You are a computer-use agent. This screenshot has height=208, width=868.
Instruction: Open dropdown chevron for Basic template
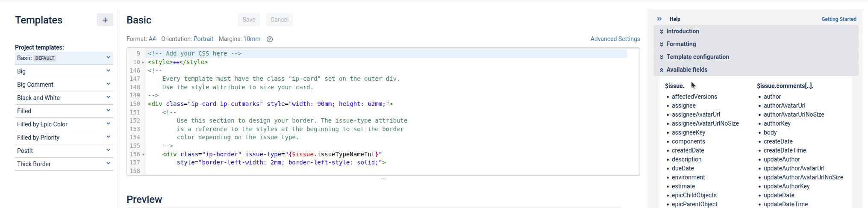pyautogui.click(x=108, y=58)
